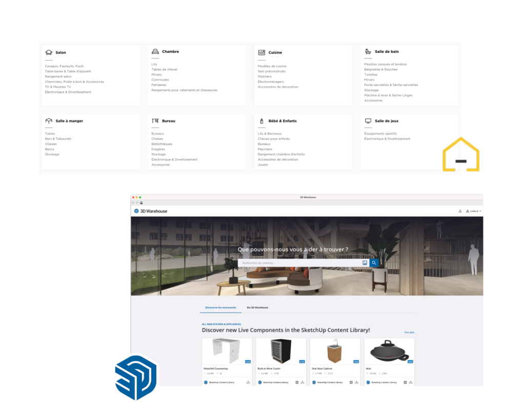Open the Toilettes link

coord(371,75)
